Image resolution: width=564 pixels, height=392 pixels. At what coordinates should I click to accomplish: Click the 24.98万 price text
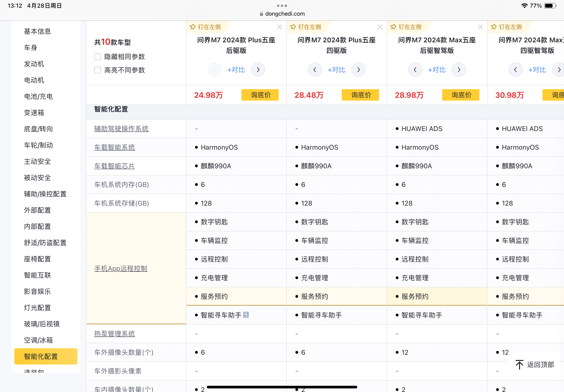pos(208,95)
